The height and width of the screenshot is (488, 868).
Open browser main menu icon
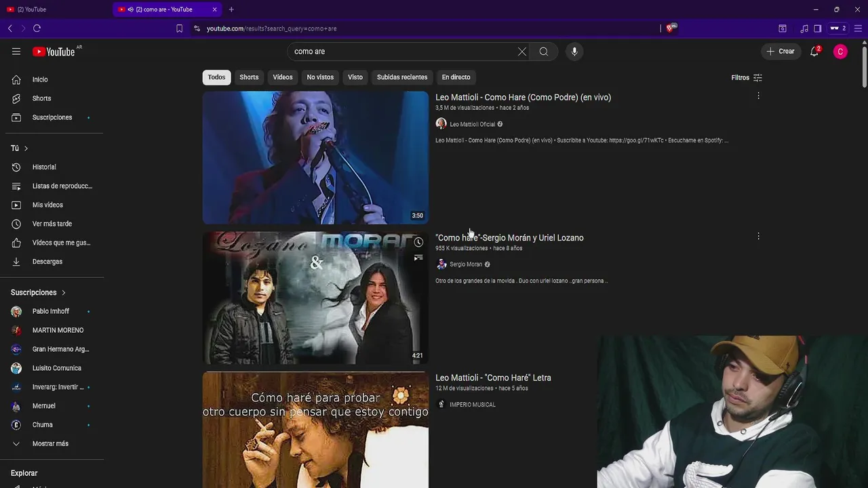tap(858, 28)
